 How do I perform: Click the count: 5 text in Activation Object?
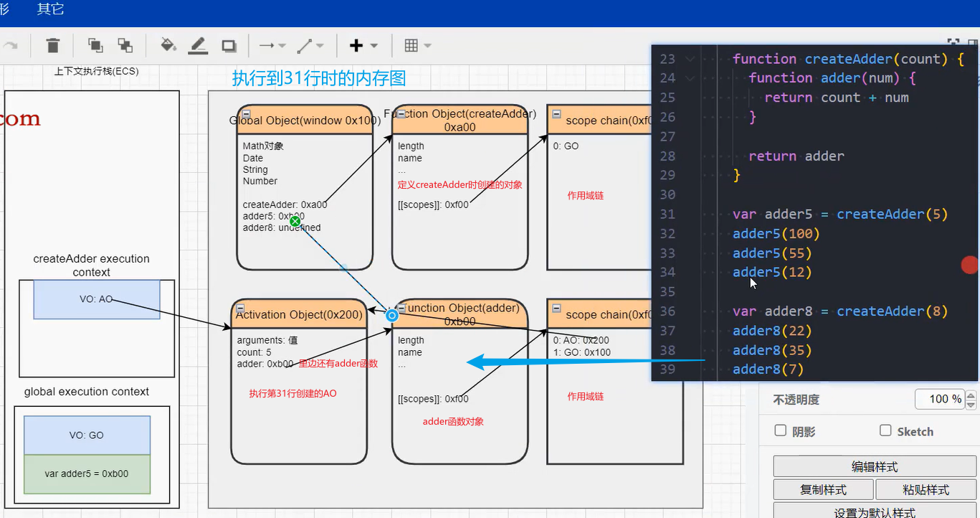[254, 352]
